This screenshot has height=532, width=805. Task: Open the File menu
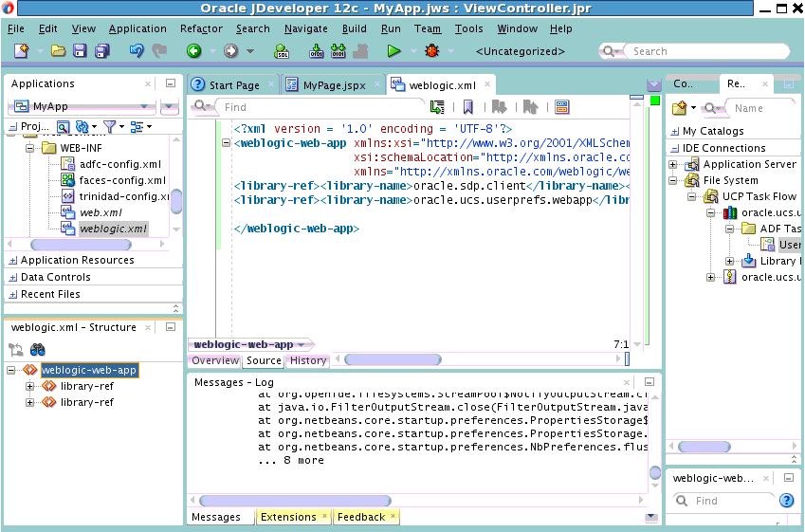(x=16, y=28)
